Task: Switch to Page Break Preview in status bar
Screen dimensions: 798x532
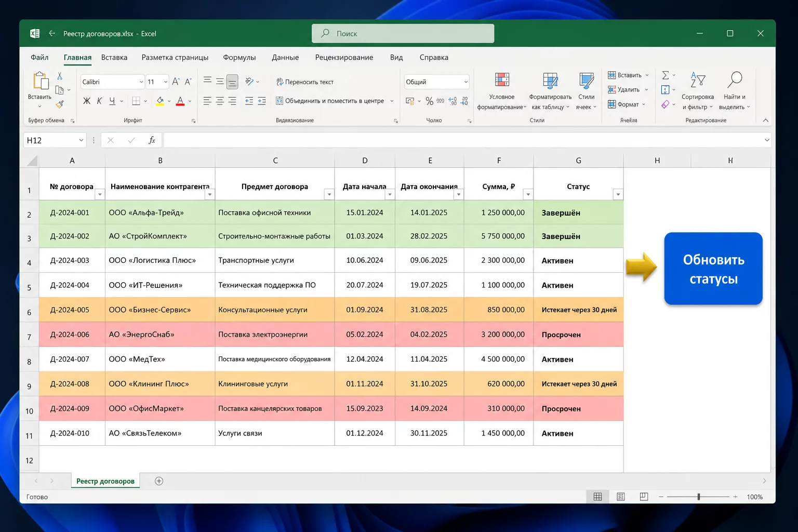Action: click(644, 497)
